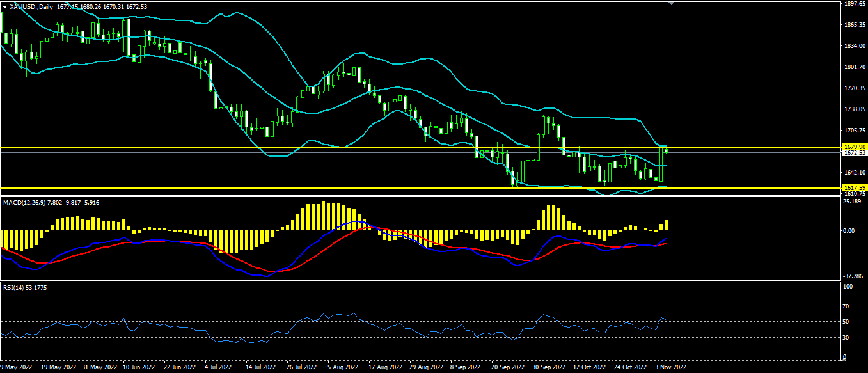Click the most recent candlestick on the chart
Viewport: 868px width, 373px height.
pos(667,150)
